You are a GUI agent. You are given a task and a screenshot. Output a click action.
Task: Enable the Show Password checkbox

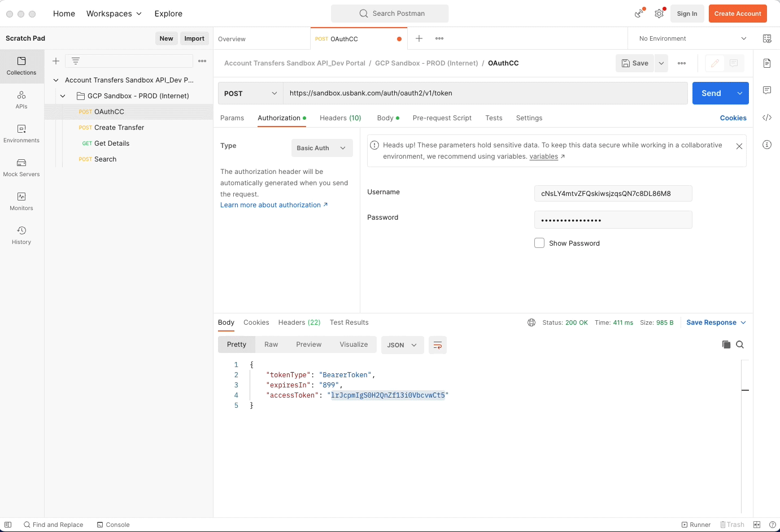[x=539, y=243]
